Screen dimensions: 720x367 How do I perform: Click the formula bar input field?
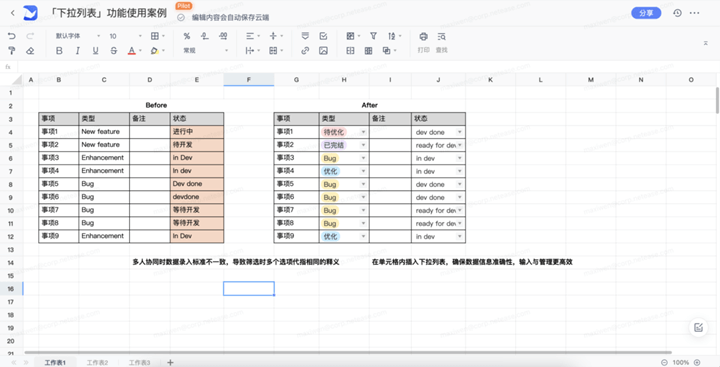(x=367, y=67)
